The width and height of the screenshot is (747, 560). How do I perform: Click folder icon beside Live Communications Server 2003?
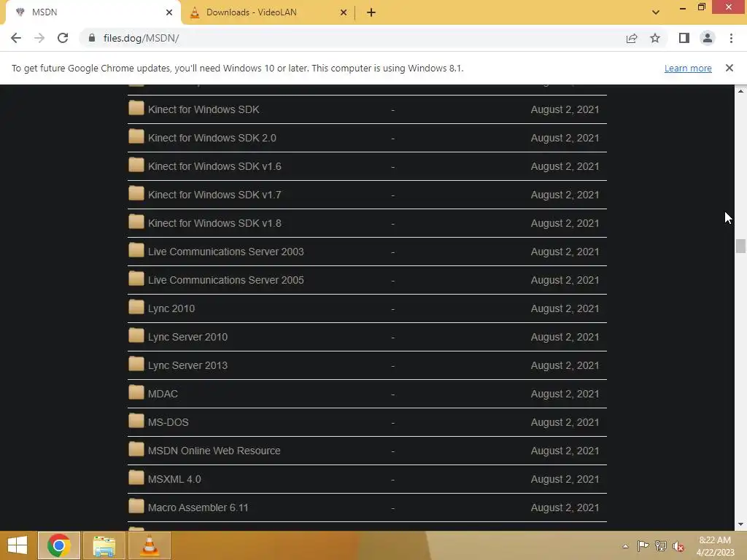[x=136, y=251]
